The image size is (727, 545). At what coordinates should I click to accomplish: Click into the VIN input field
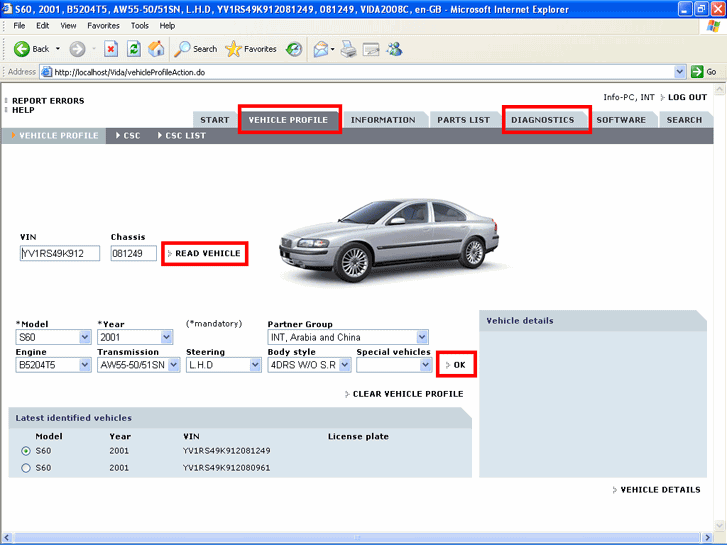tap(59, 254)
